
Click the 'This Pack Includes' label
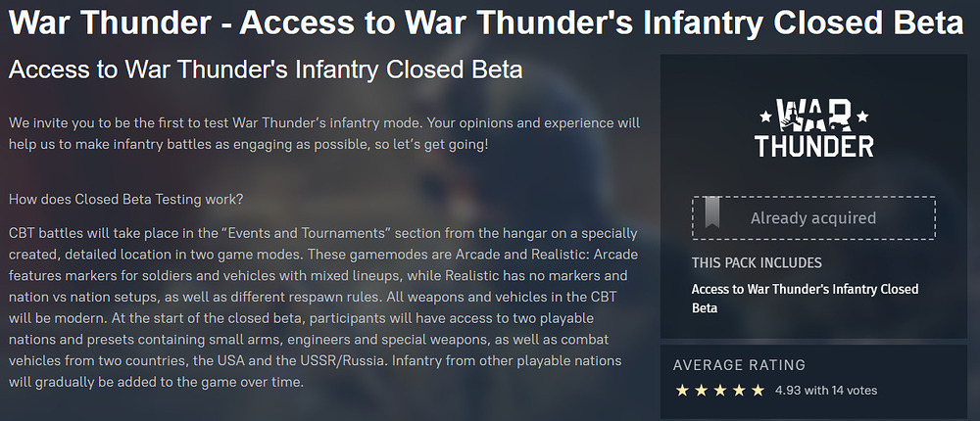click(757, 262)
